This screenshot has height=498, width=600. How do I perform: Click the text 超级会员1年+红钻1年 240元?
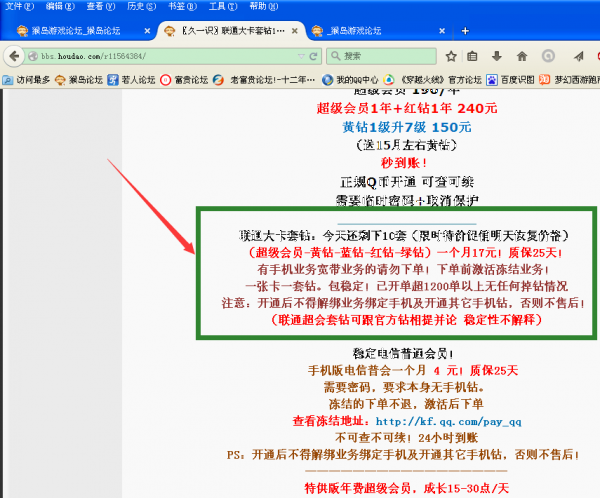point(407,108)
